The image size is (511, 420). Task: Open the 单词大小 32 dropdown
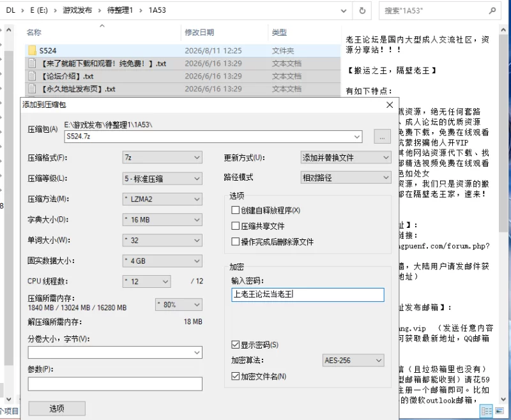(162, 240)
